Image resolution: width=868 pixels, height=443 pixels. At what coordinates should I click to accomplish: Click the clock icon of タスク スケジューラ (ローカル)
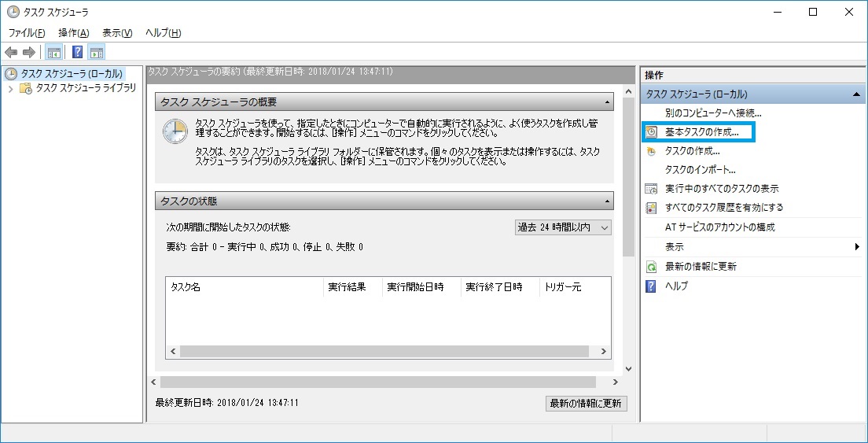tap(10, 74)
